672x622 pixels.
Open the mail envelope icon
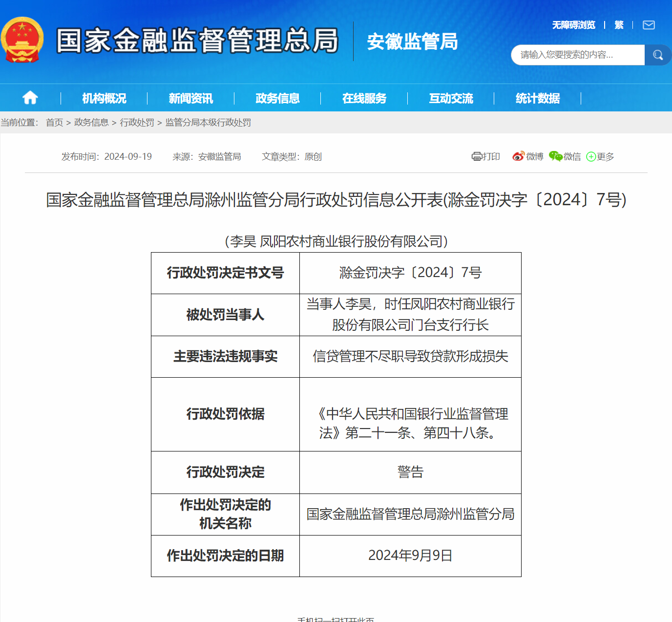[649, 25]
